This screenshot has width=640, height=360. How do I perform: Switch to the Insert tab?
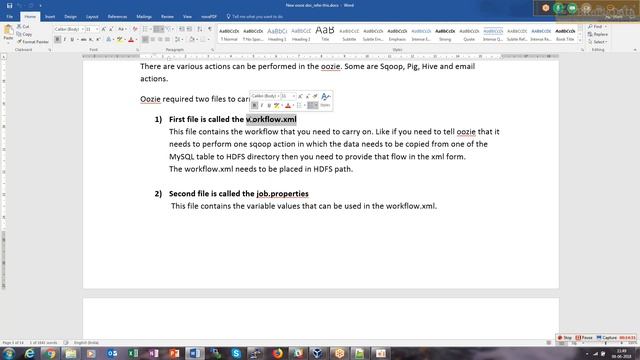coord(50,17)
